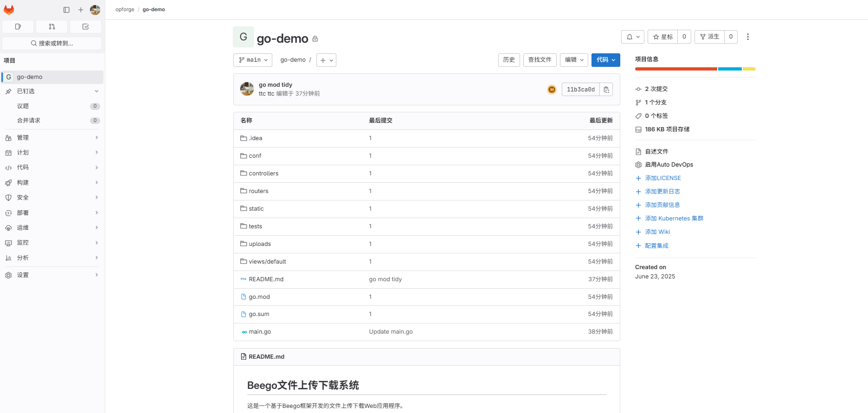Image resolution: width=868 pixels, height=413 pixels.
Task: Toggle the sidebar collapse icon
Action: point(66,10)
